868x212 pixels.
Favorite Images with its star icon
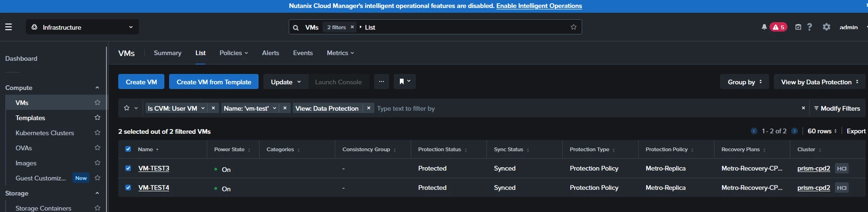click(97, 163)
